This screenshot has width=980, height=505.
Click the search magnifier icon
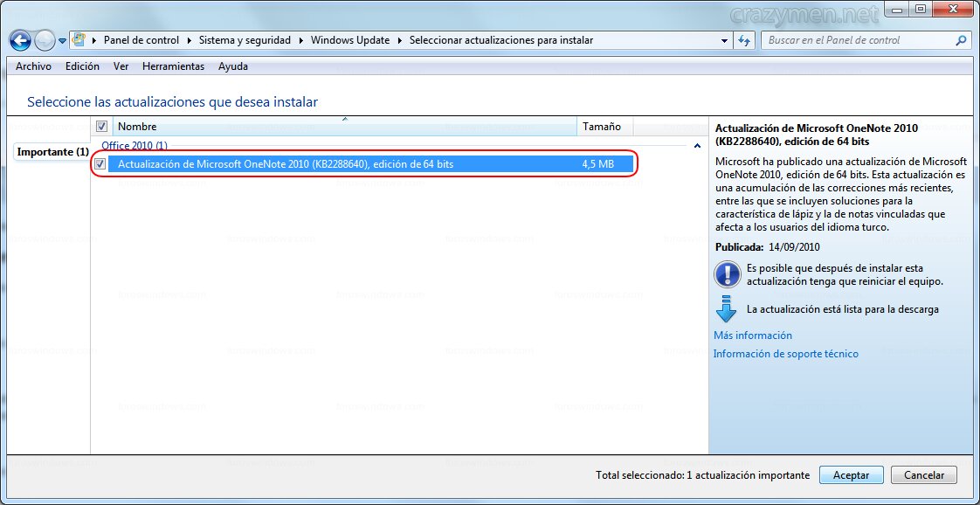tap(962, 40)
